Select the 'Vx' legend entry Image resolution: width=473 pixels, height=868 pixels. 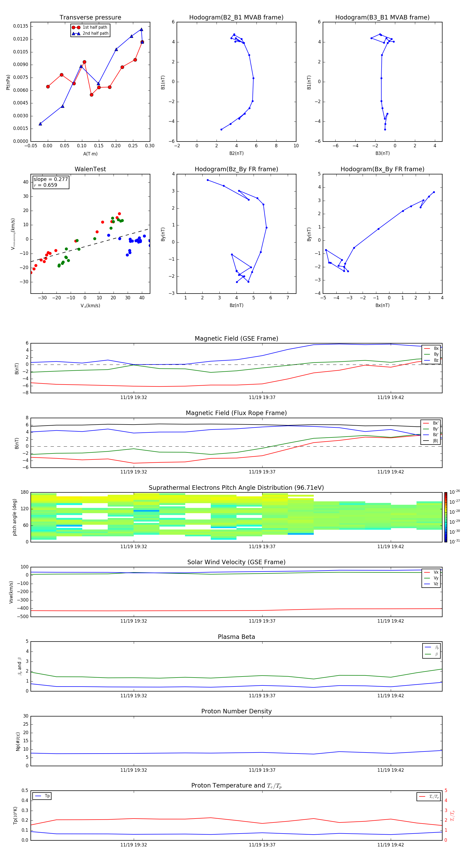pyautogui.click(x=431, y=572)
